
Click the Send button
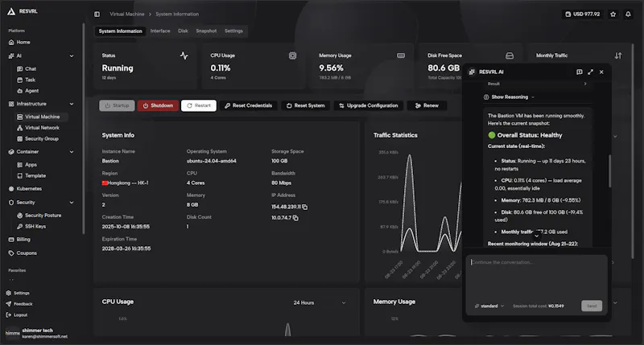(592, 306)
